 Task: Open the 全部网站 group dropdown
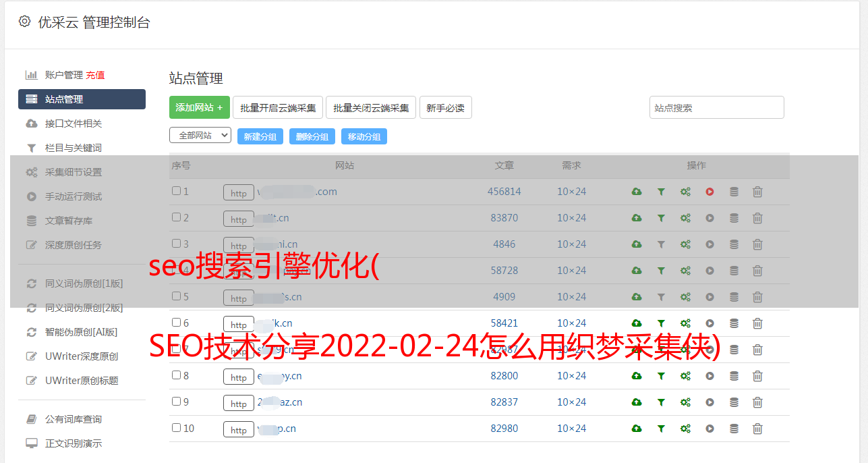[x=200, y=136]
